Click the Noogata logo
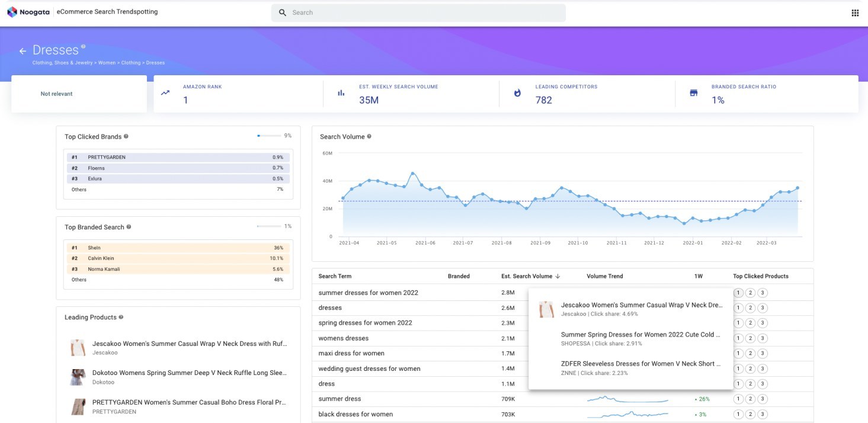 click(28, 12)
